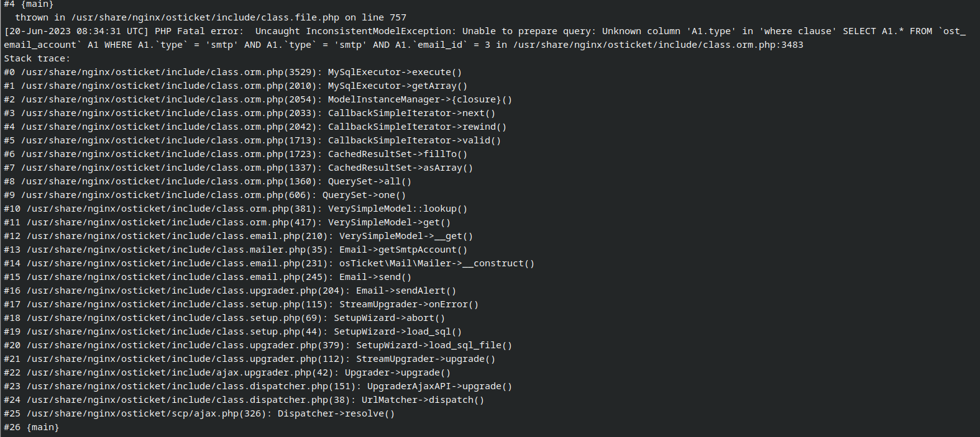Click 'QuerySet->one()' in frame #9
Viewport: 980px width, 437px height.
coord(364,195)
